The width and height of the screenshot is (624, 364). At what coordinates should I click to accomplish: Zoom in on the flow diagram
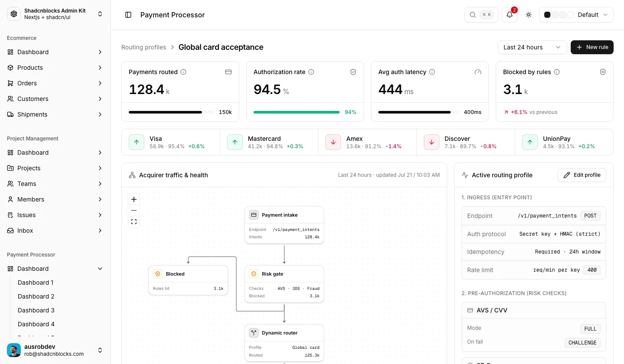tap(134, 199)
